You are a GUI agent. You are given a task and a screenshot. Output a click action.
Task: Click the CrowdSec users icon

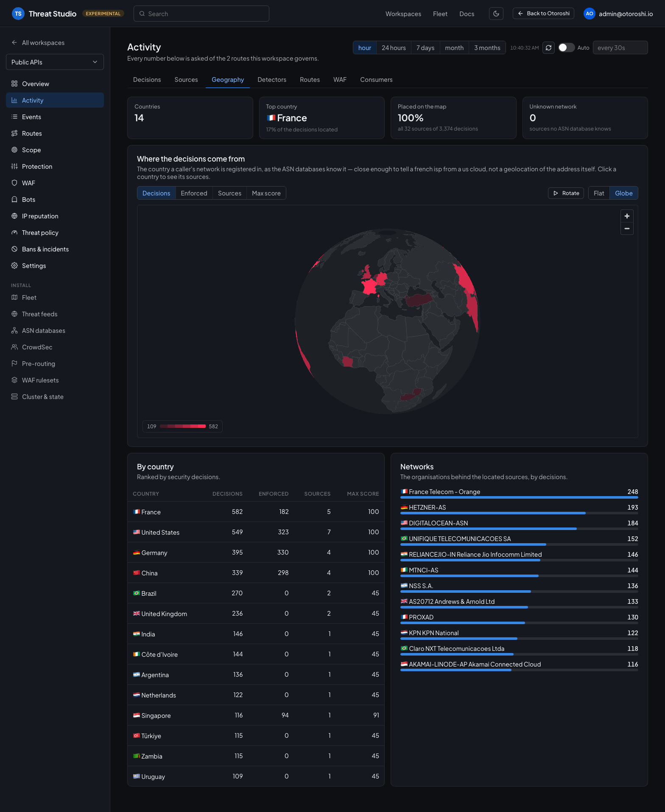[x=14, y=347]
